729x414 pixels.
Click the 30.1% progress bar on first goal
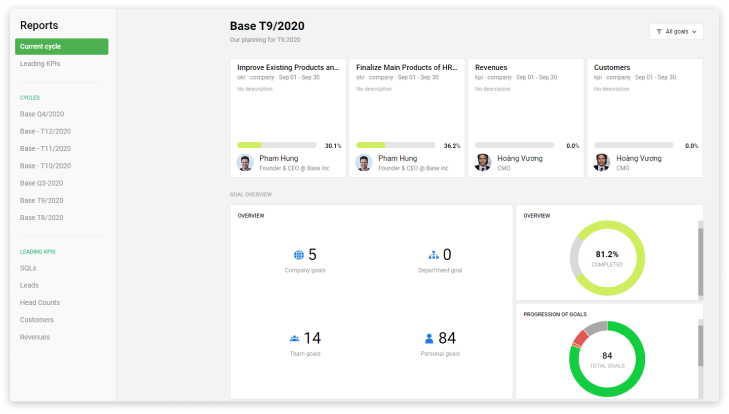276,145
